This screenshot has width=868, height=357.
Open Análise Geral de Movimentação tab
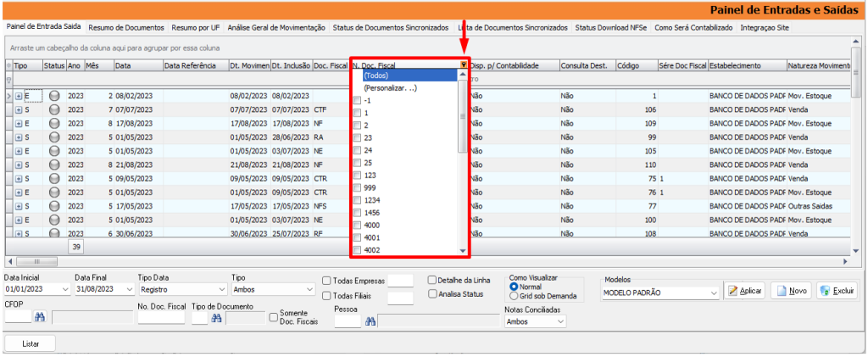click(277, 27)
